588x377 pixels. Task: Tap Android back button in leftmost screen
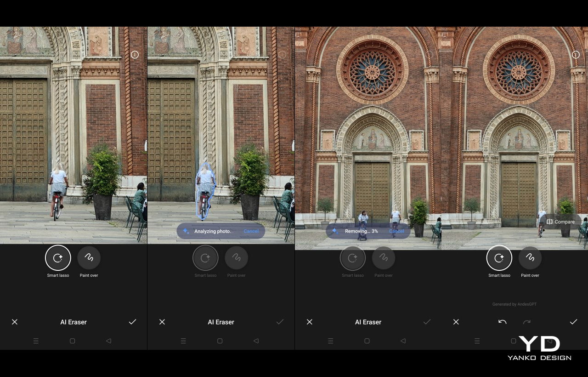pos(108,341)
